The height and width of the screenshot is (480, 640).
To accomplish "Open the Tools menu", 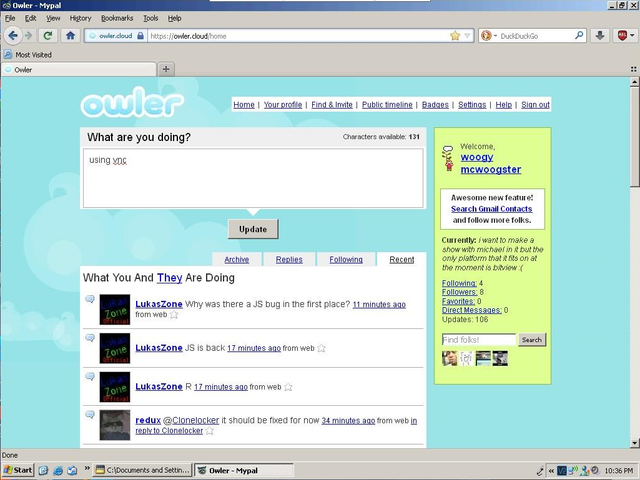I will 151,18.
